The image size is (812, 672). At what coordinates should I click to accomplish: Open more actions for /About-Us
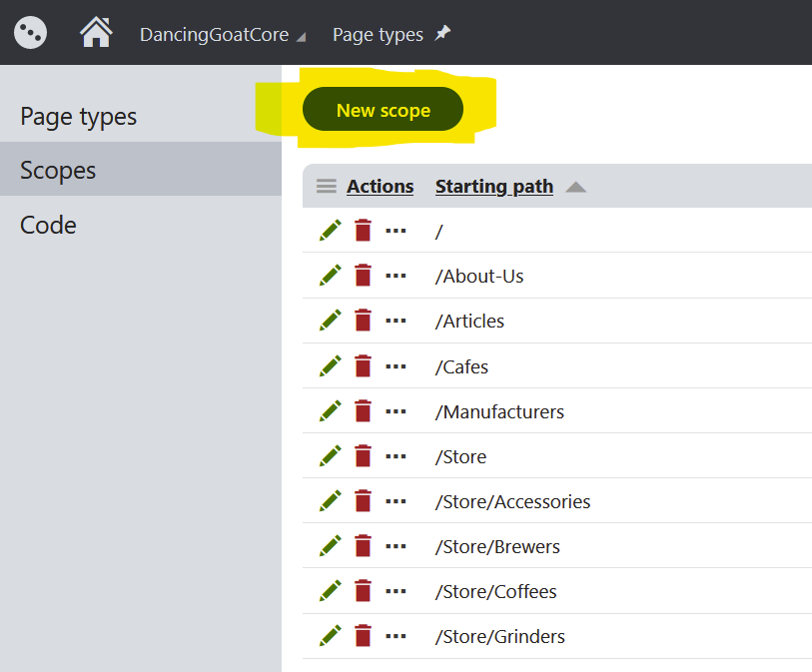coord(396,276)
